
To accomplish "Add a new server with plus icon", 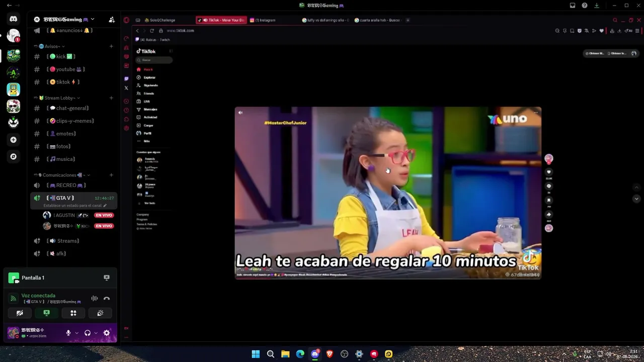I will [14, 140].
